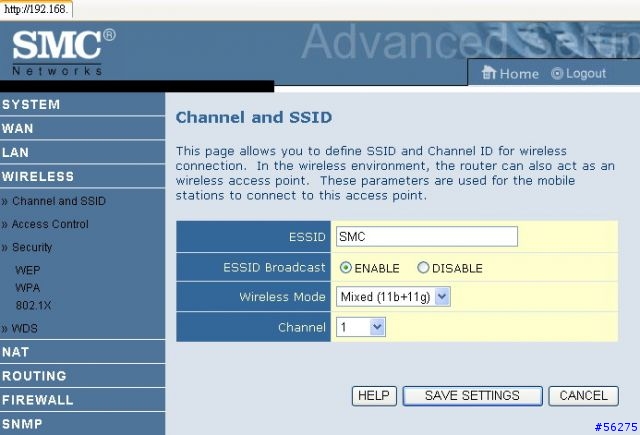This screenshot has height=435, width=640.
Task: Click the Channel and SSID page heading
Action: 254,118
